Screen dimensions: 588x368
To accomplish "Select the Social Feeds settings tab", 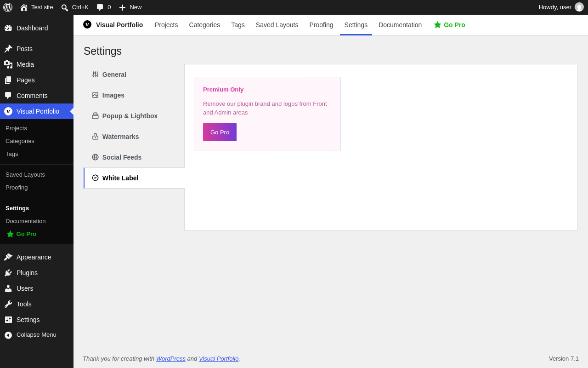I will coord(134,157).
